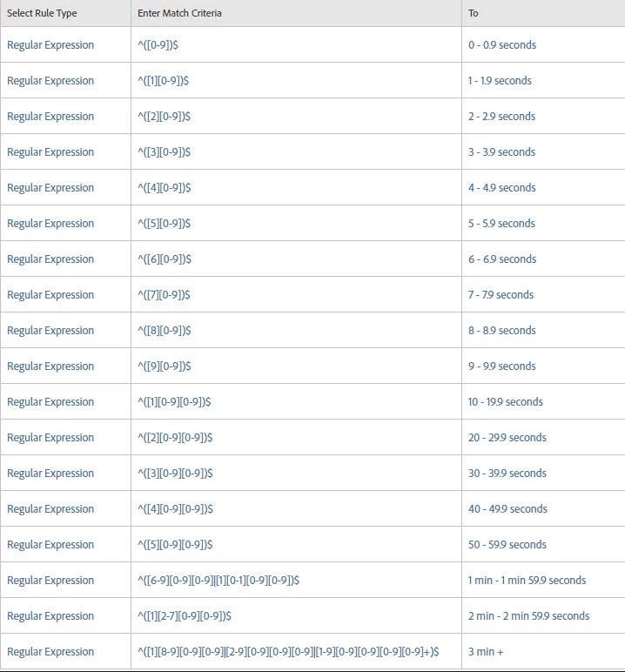The width and height of the screenshot is (625, 672).
Task: Select the match criteria ^([3][0-9][0-9])$
Action: 175,474
